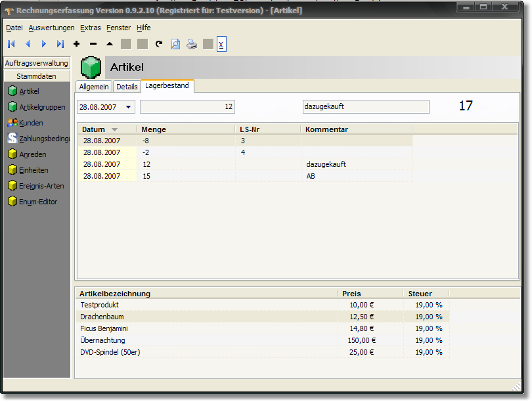Screen dimensions: 532x402
Task: Sort by Datum column header
Action: (107, 129)
